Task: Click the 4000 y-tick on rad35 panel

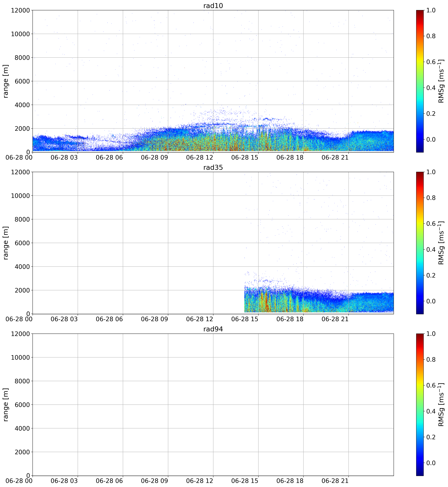Action: 22,267
